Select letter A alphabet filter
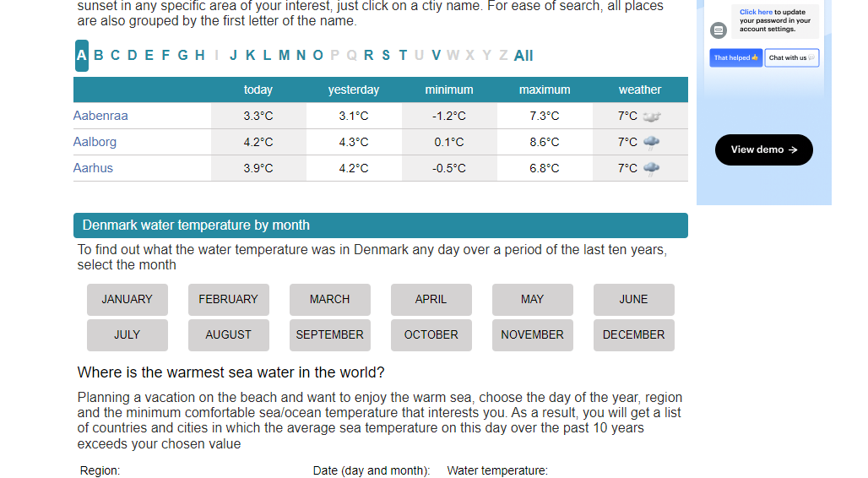868x478 pixels. (81, 56)
